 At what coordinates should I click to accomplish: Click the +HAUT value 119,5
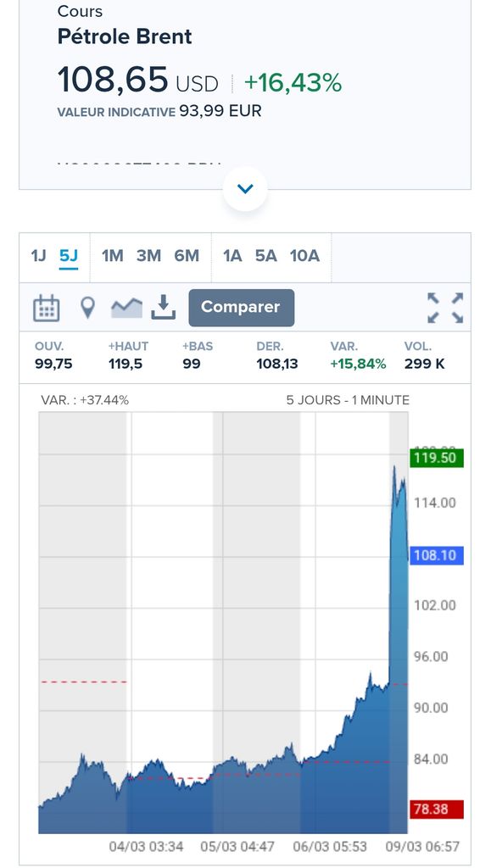[126, 364]
